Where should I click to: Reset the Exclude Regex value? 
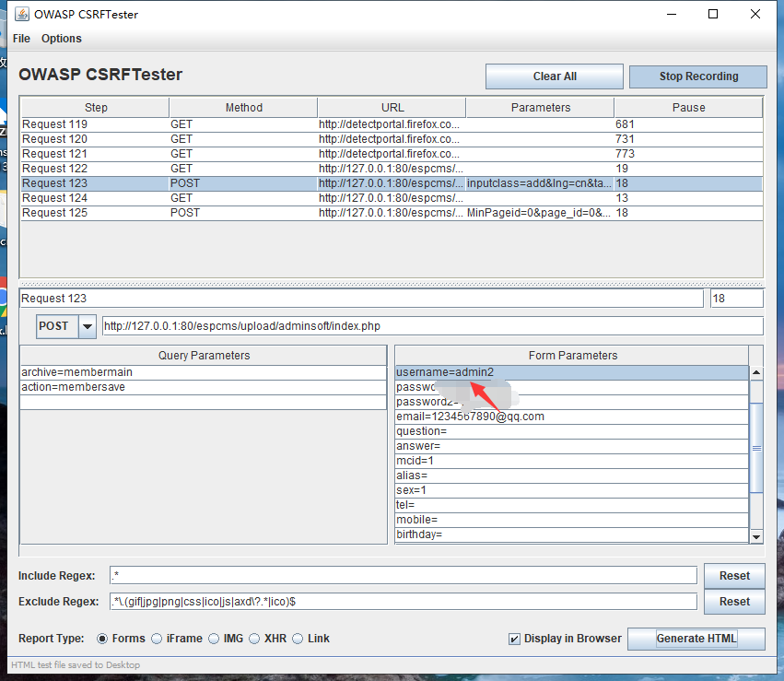[734, 602]
